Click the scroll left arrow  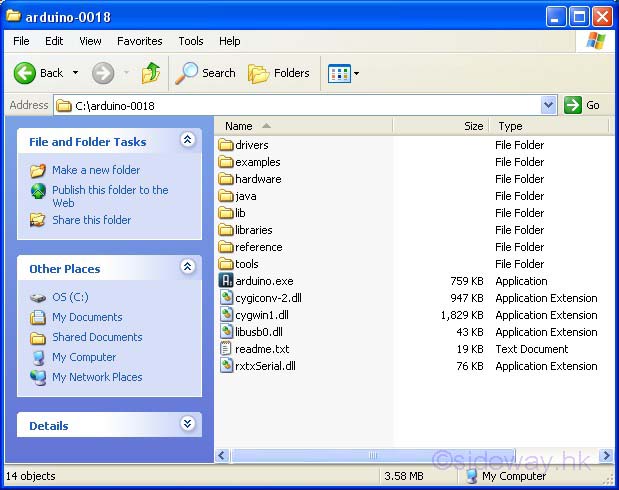click(x=222, y=456)
